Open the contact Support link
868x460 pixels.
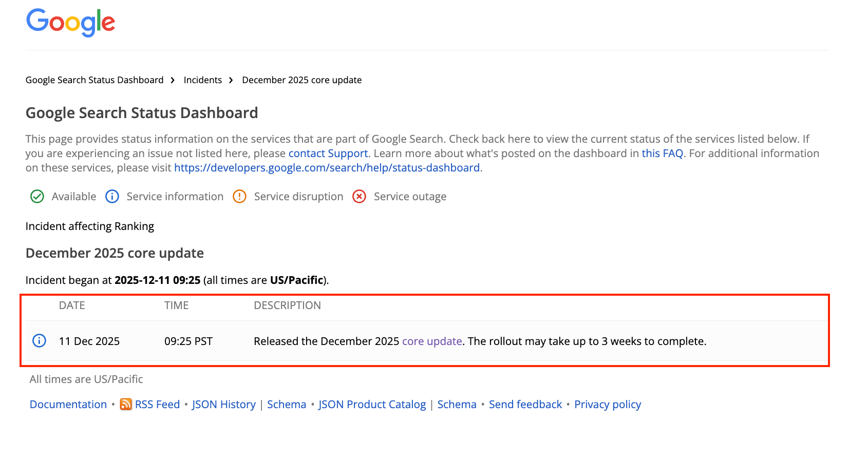(x=328, y=154)
